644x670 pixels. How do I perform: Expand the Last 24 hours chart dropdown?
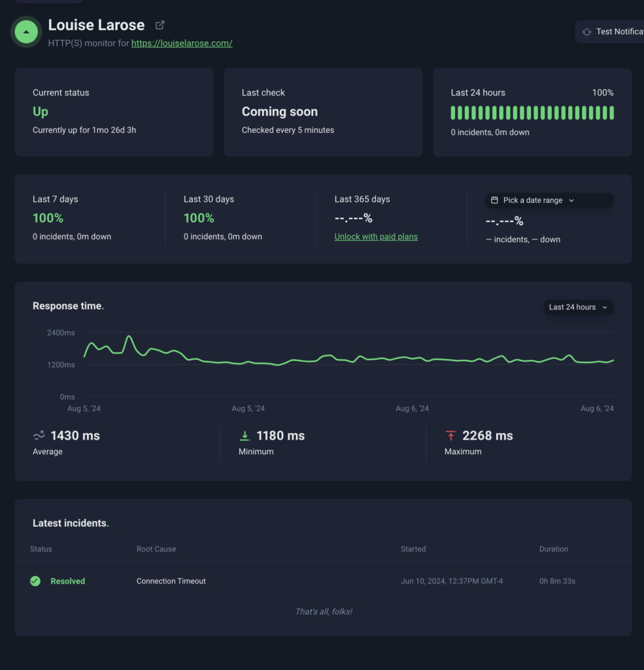pyautogui.click(x=578, y=307)
